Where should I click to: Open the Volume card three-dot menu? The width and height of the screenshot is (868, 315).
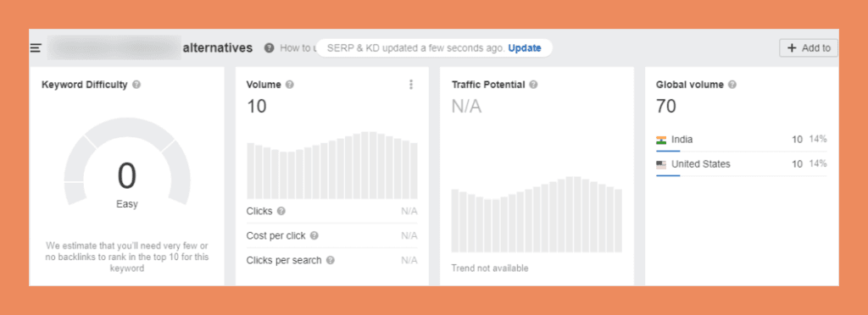(411, 85)
